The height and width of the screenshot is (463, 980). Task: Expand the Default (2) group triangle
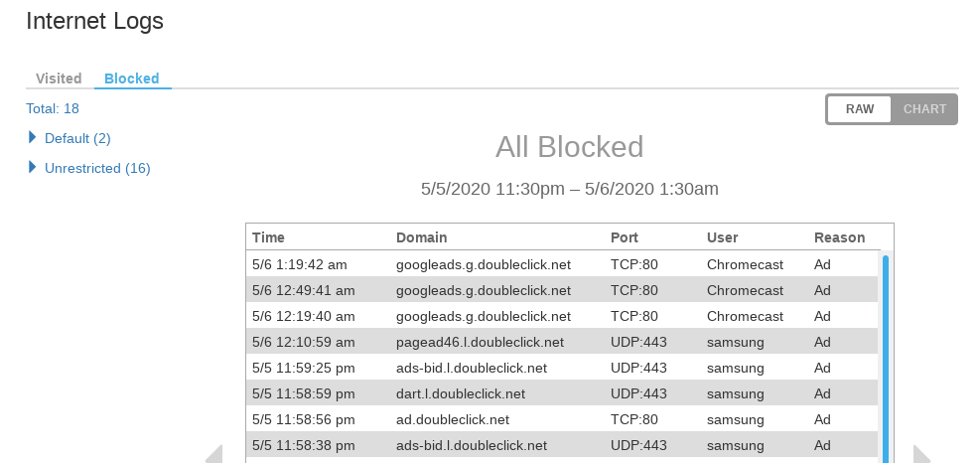[33, 137]
